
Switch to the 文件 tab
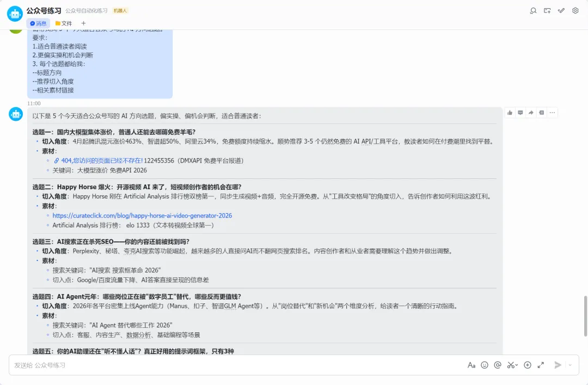pos(63,23)
